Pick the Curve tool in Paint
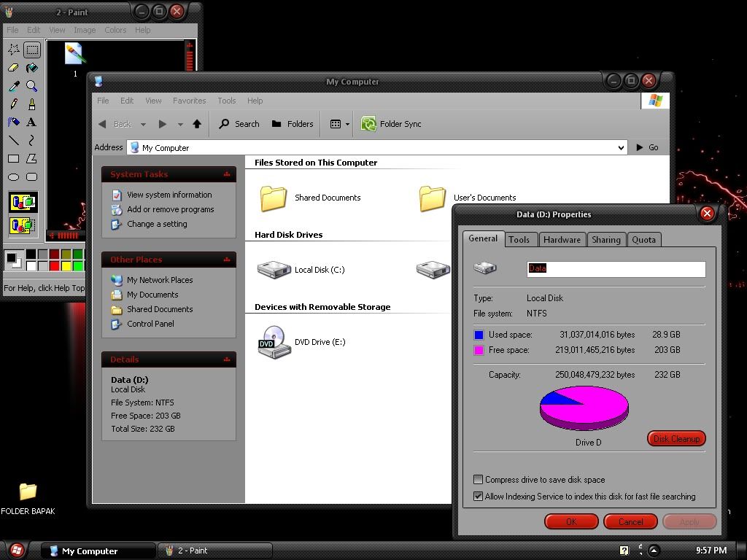The height and width of the screenshot is (560, 747). tap(32, 141)
